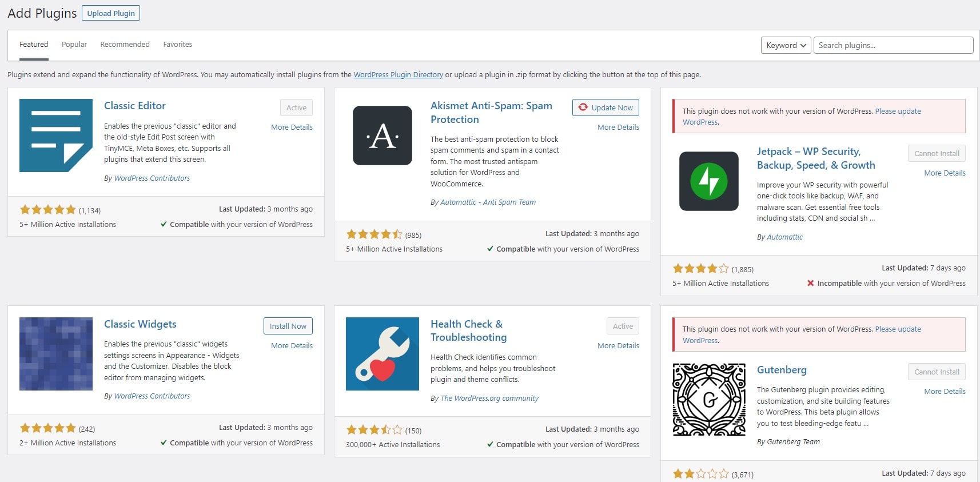Click the Jetpack plugin icon
The image size is (980, 482).
(x=708, y=181)
